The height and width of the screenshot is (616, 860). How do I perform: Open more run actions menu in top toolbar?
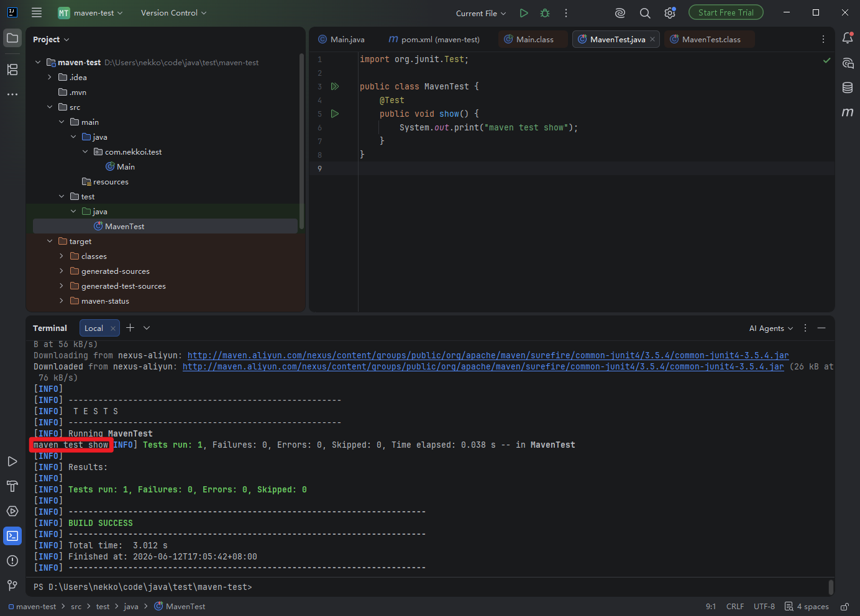coord(566,13)
